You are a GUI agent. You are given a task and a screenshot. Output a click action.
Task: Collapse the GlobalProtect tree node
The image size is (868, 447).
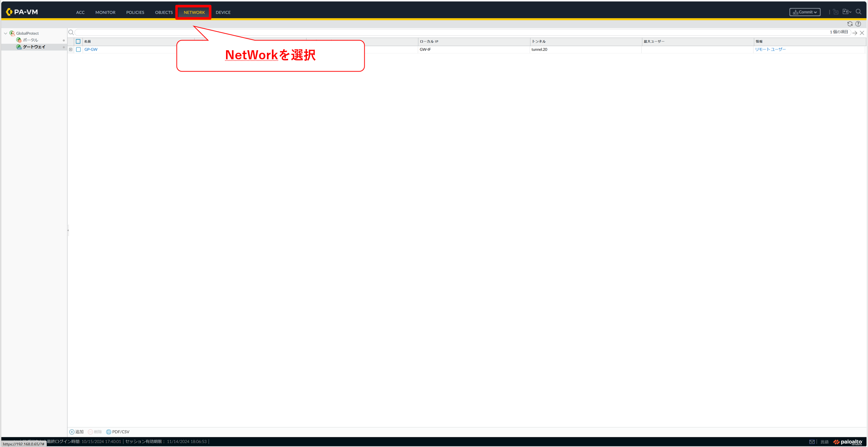tap(5, 33)
